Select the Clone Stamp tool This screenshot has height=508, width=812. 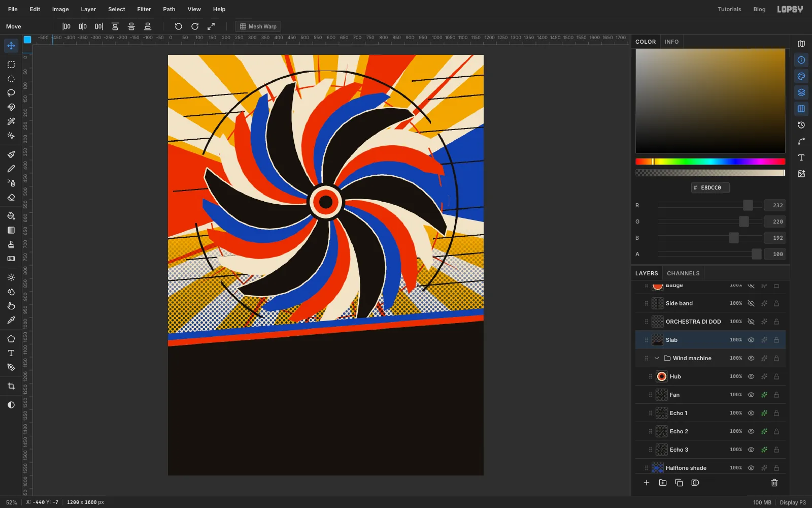(x=11, y=244)
